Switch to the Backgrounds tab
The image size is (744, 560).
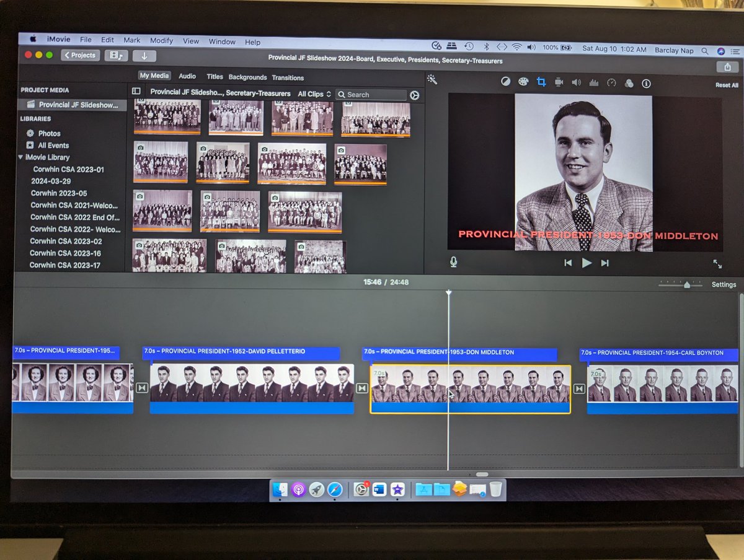(x=247, y=77)
